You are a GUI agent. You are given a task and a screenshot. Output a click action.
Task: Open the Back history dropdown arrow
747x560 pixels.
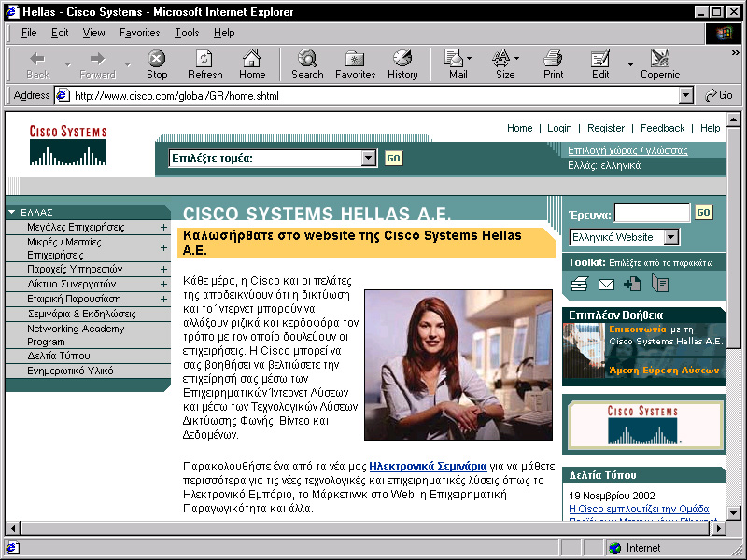tap(67, 64)
